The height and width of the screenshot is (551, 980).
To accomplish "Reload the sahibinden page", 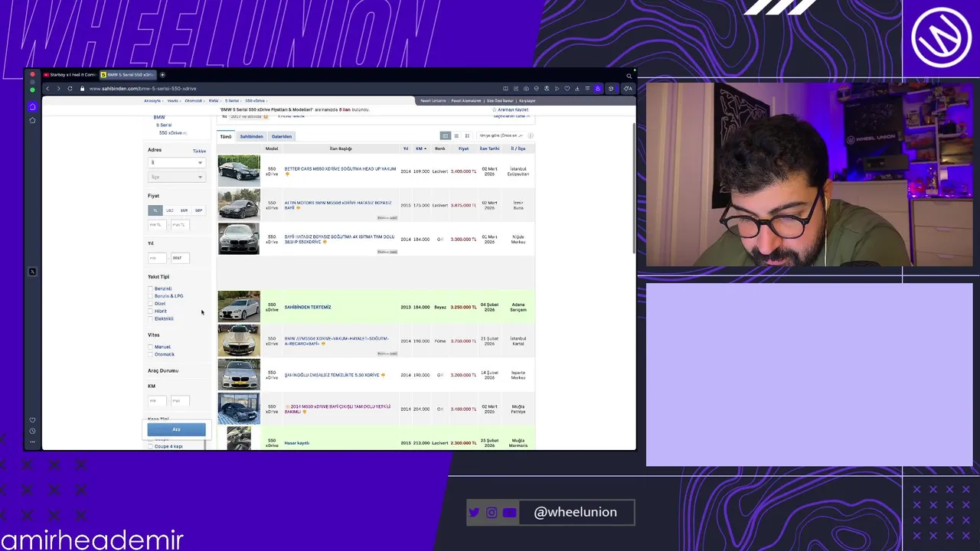I will (70, 89).
